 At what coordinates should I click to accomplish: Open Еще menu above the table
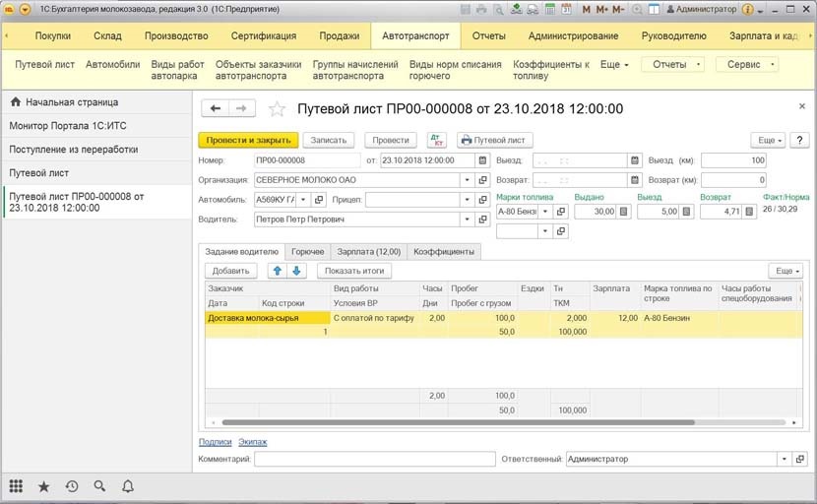[786, 271]
